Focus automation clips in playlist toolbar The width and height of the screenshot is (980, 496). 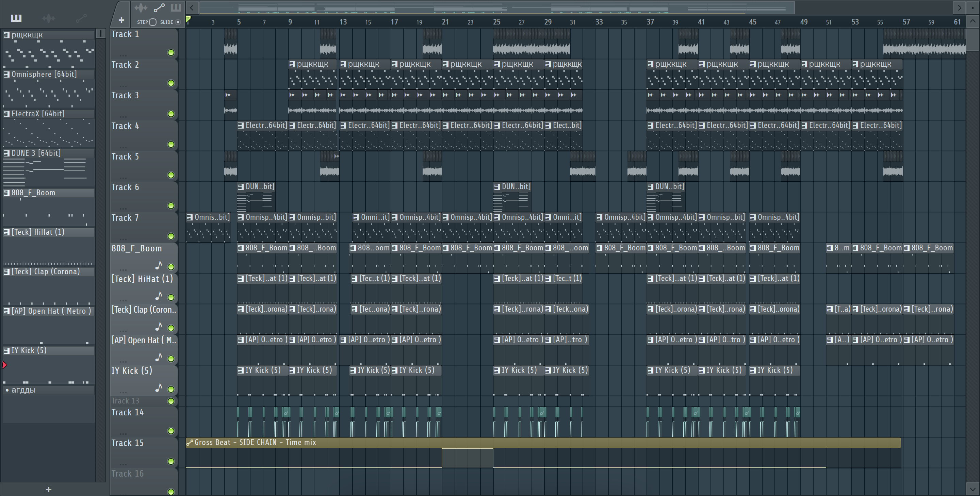159,7
